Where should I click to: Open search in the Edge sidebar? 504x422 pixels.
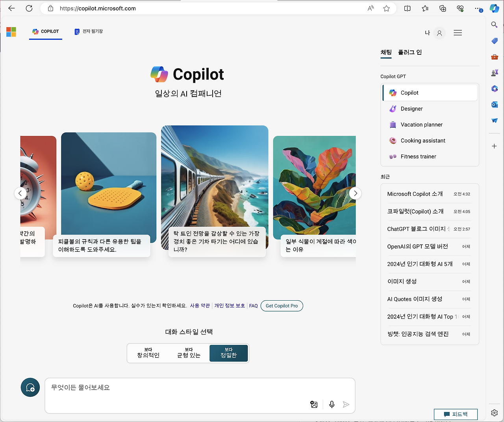point(494,24)
